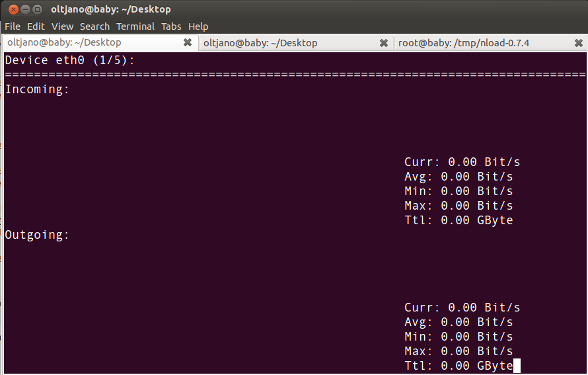
Task: Click the Incoming: label in terminal
Action: click(37, 89)
